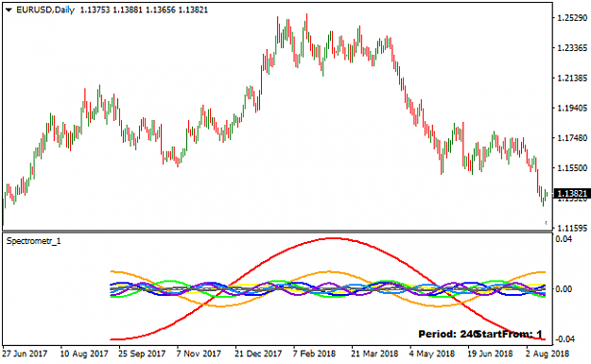The height and width of the screenshot is (364, 591).
Task: Select the Spectrometr_1 indicator label
Action: click(33, 241)
